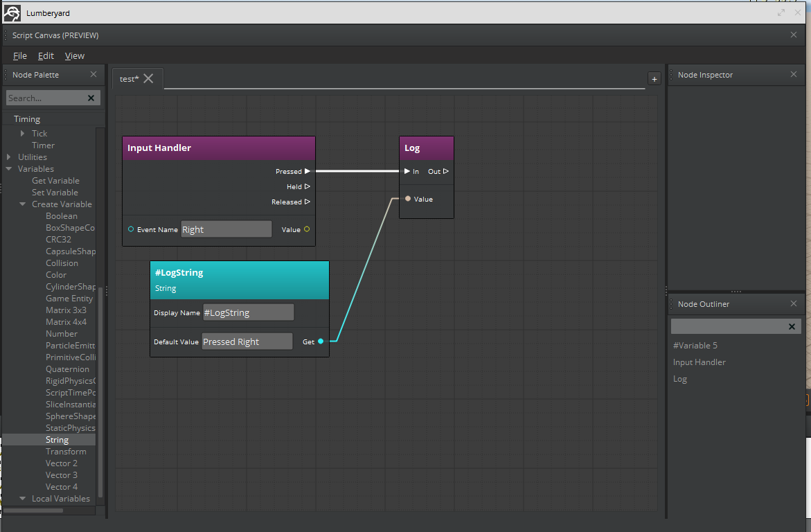Select Color variable type
Image resolution: width=811 pixels, height=532 pixels.
[x=56, y=275]
